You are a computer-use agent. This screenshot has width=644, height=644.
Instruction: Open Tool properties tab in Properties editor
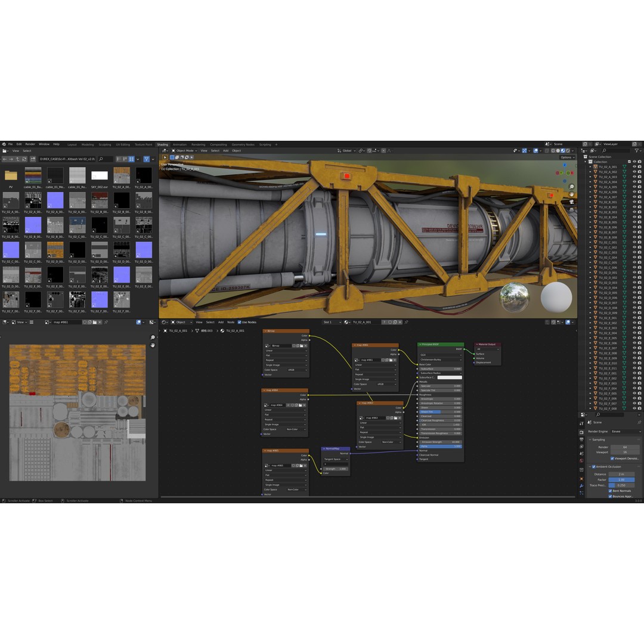point(581,423)
